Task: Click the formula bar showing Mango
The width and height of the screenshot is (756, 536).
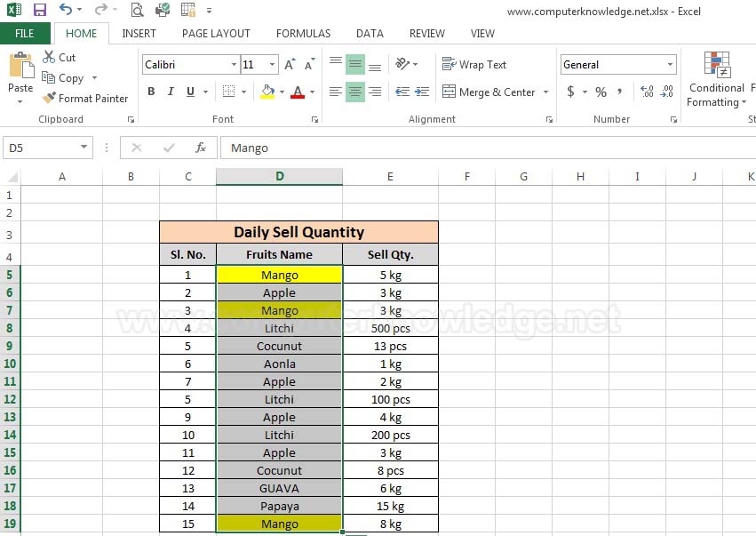Action: pyautogui.click(x=488, y=148)
